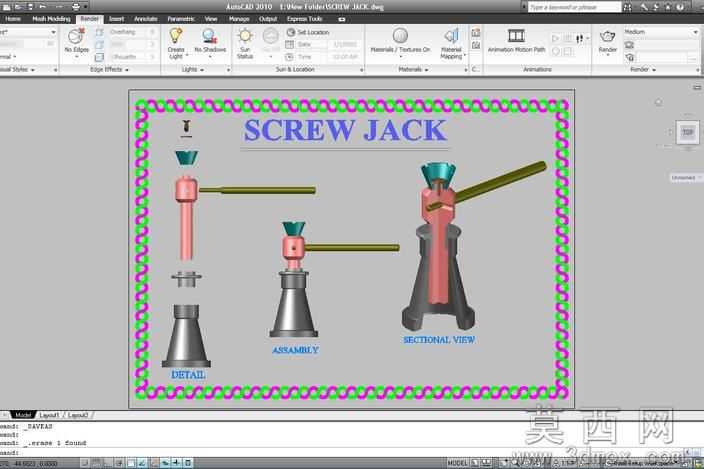Click the Plot printer icon in quick access

[x=76, y=7]
